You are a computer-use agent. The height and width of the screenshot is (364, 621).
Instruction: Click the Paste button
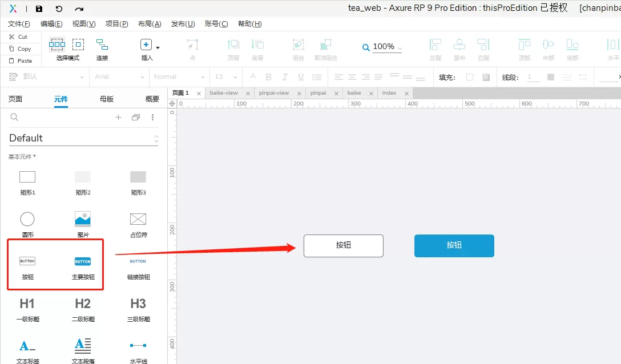pos(21,60)
